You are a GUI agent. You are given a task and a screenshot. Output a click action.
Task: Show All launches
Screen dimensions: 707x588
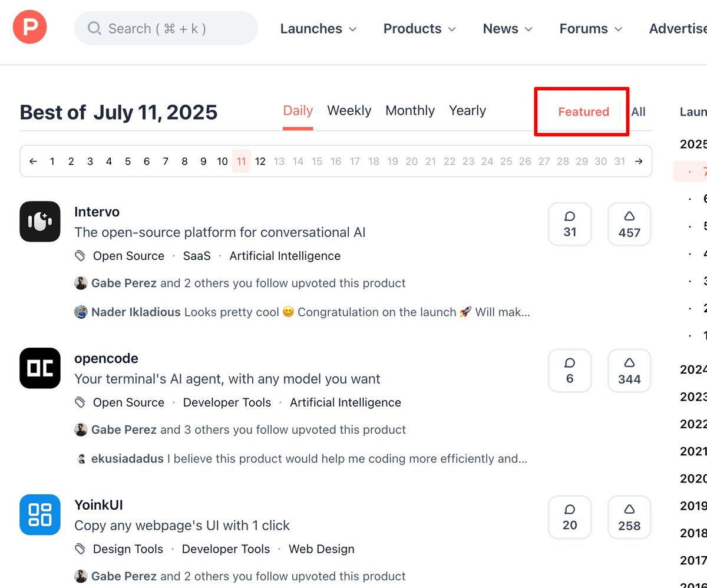639,112
